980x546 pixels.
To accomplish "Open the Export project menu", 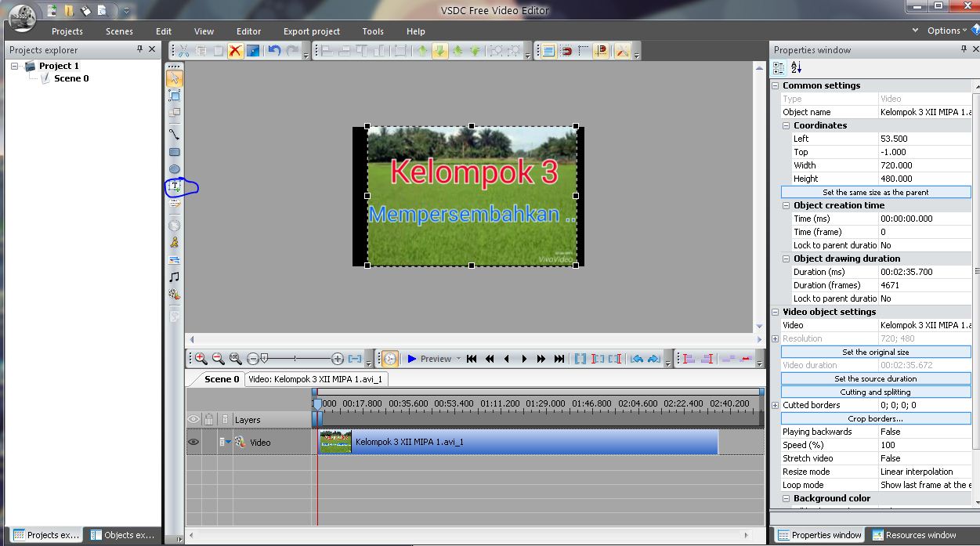I will click(x=312, y=31).
